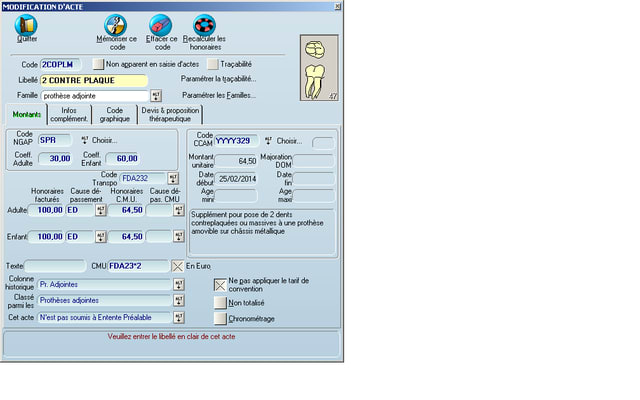Expand the Colonne historique dropdown
Screen dimensions: 640x400
coord(178,284)
